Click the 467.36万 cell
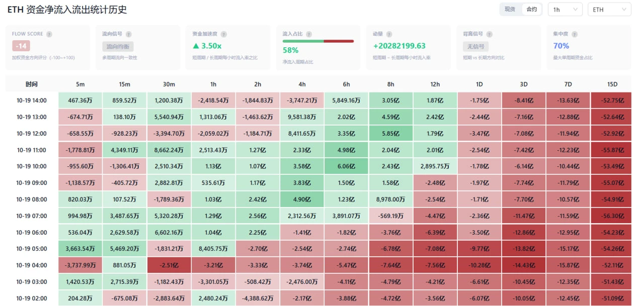Image resolution: width=644 pixels, height=306 pixels. coord(80,100)
